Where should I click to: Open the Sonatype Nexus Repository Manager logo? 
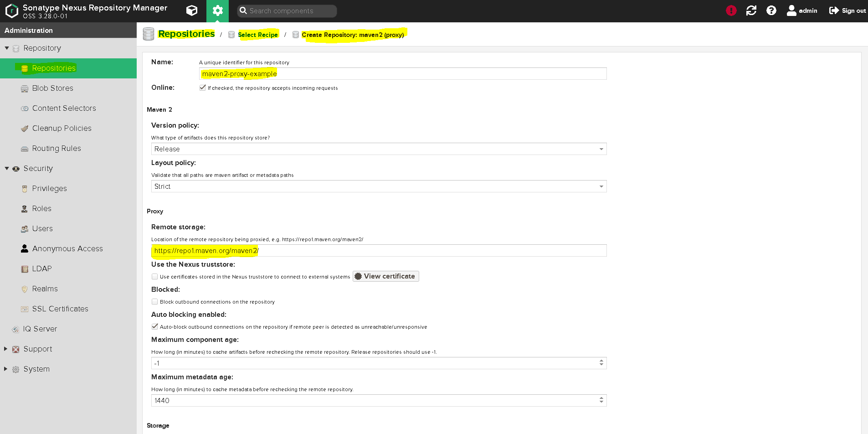tap(11, 10)
